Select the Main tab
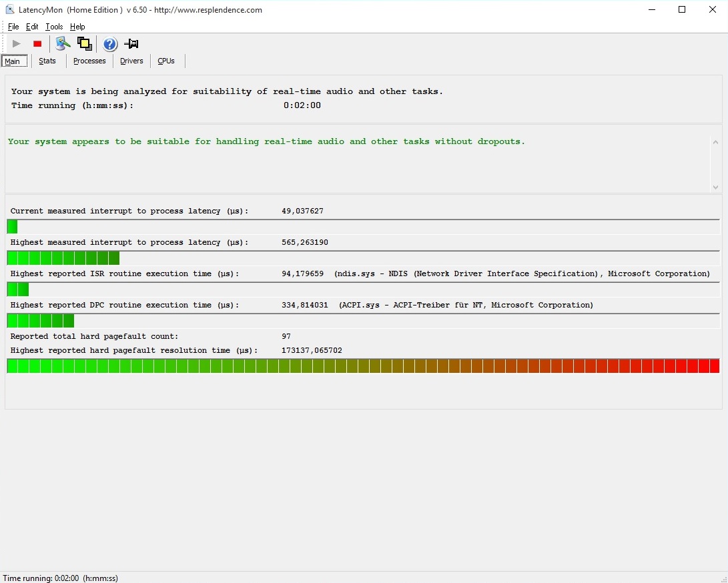Viewport: 728px width, 583px height. tap(14, 61)
